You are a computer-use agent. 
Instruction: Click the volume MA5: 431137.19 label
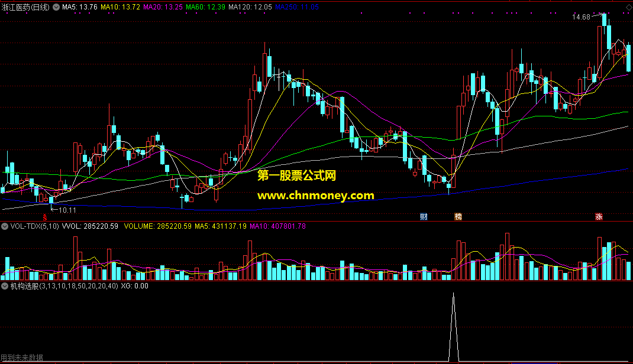pyautogui.click(x=221, y=226)
